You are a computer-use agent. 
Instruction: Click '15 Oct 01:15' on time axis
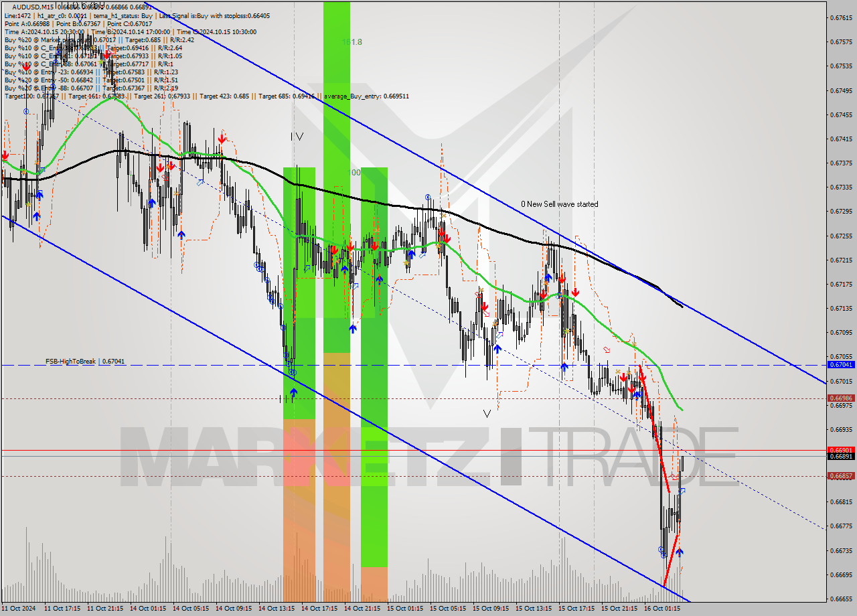406,609
